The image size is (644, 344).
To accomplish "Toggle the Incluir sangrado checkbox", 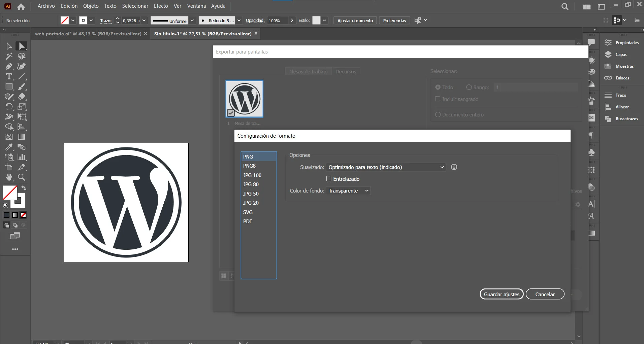I will click(438, 99).
